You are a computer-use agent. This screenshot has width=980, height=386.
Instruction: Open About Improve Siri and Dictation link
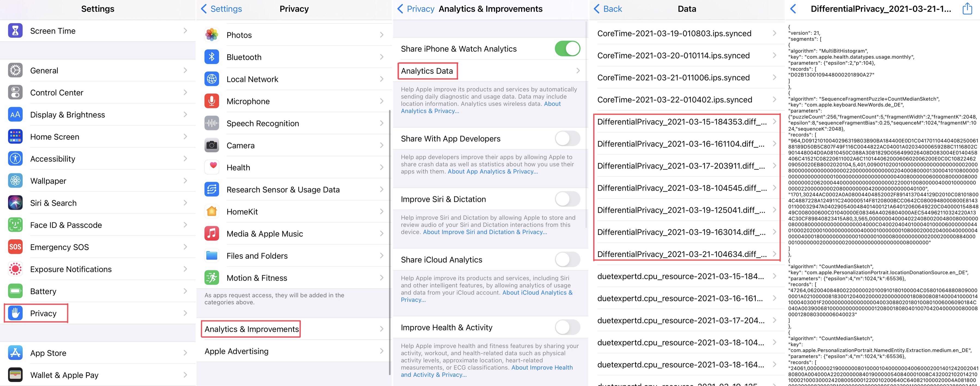(x=485, y=232)
